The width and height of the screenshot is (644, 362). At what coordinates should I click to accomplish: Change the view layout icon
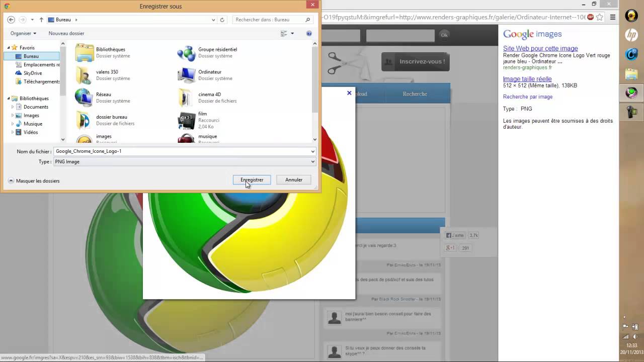click(x=284, y=33)
